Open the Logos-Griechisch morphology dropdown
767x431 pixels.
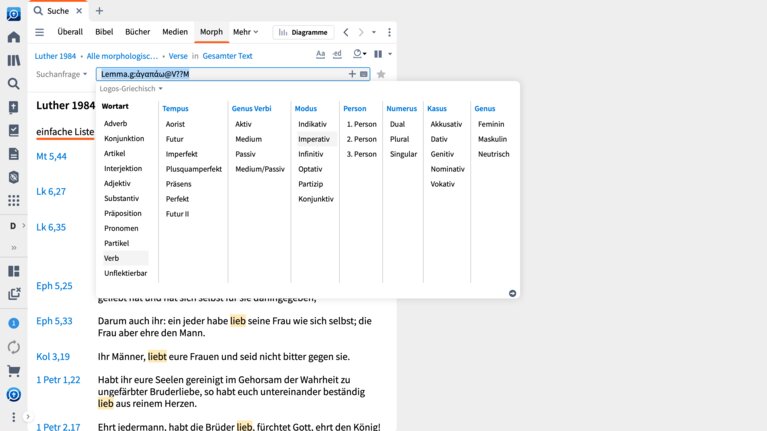(131, 89)
